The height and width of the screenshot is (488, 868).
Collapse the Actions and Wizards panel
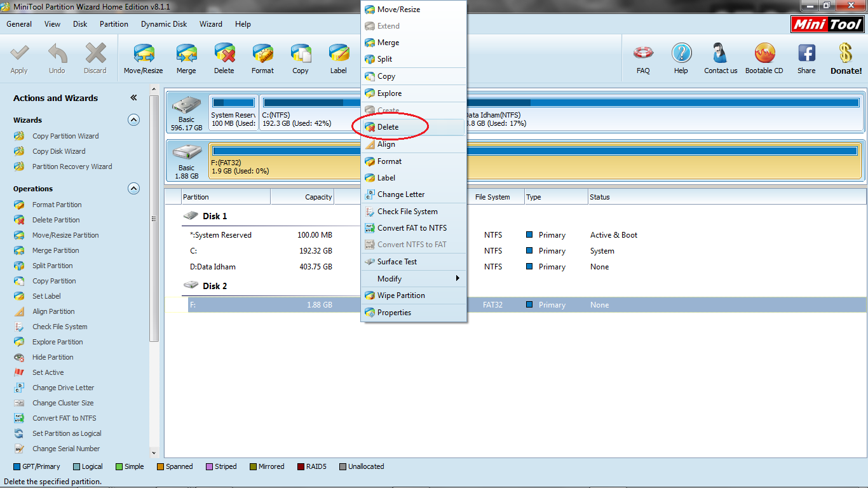coord(133,98)
